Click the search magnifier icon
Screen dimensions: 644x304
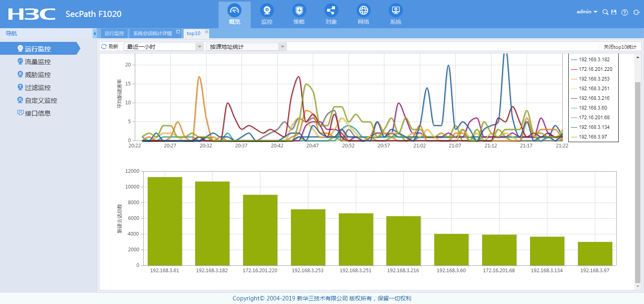tap(605, 12)
